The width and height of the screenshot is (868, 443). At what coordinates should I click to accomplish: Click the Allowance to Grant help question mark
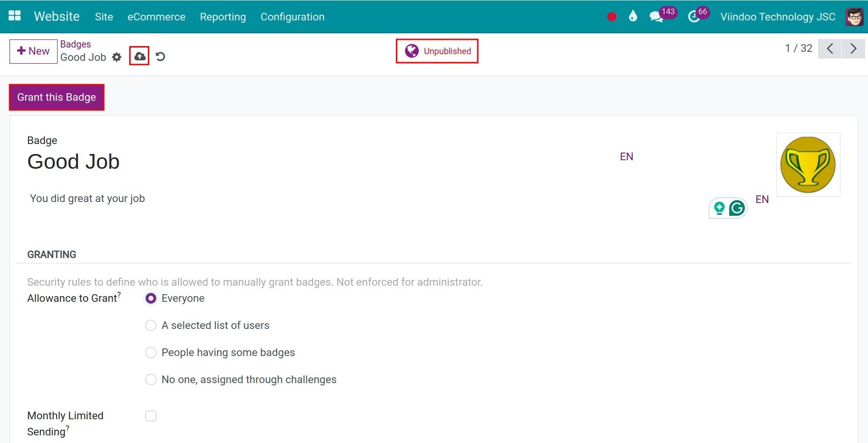click(119, 295)
